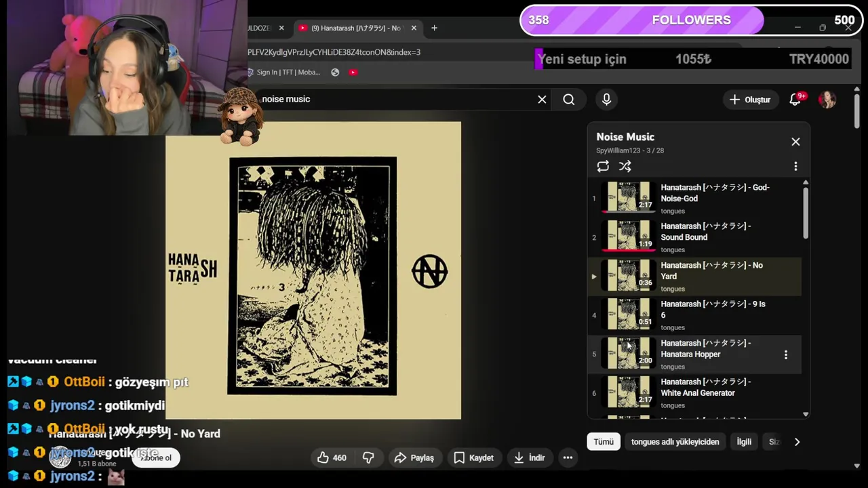Open Noise Music playlist options menu
This screenshot has height=488, width=868.
pos(795,166)
